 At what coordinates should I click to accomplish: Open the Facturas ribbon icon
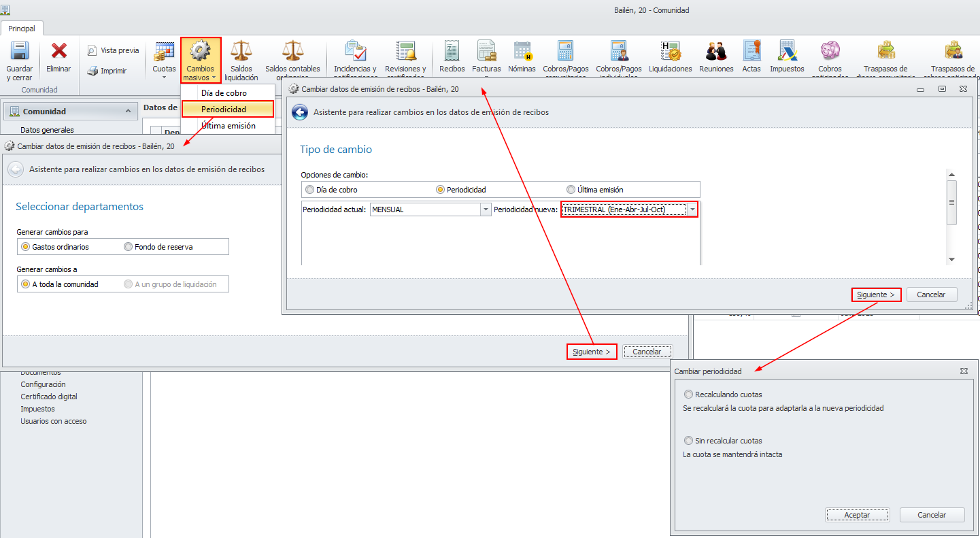[x=486, y=52]
